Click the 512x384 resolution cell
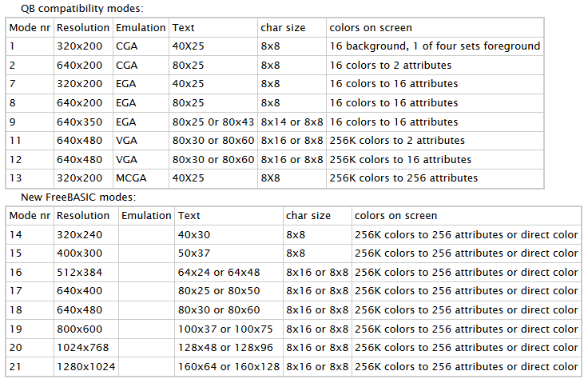Viewport: 588px width, 383px height. [80, 273]
